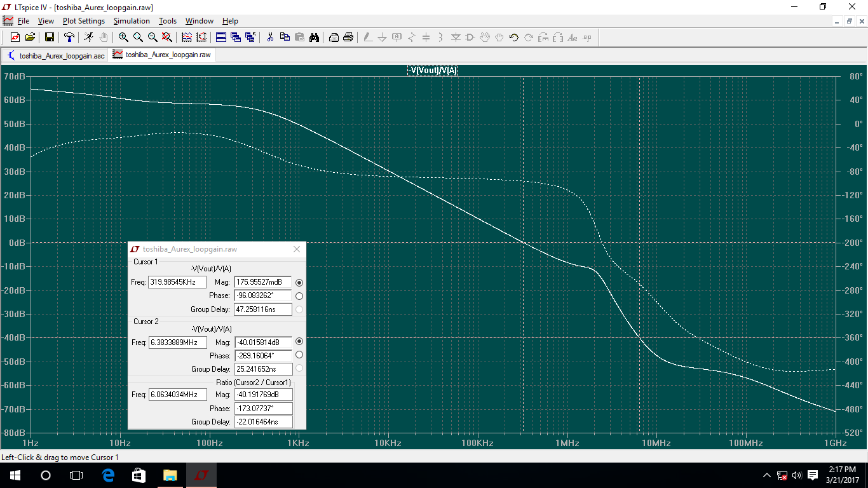This screenshot has width=868, height=488.
Task: Select Cursor 1 Group Delay radio button
Action: [299, 309]
